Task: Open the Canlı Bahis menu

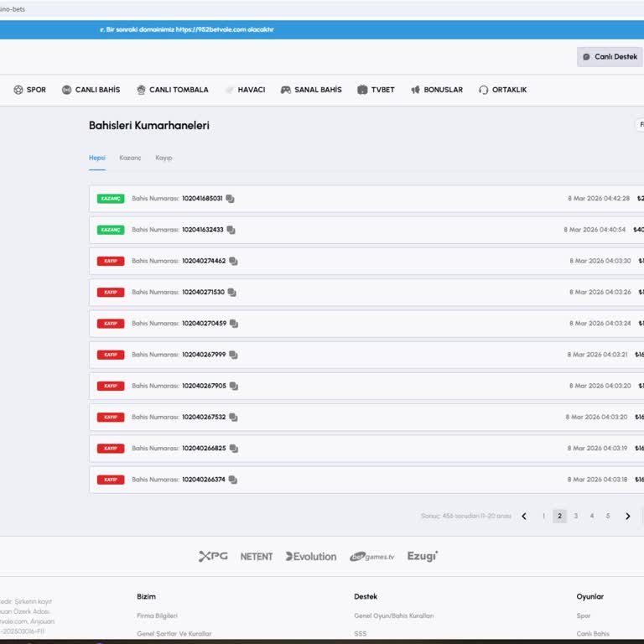Action: point(91,90)
